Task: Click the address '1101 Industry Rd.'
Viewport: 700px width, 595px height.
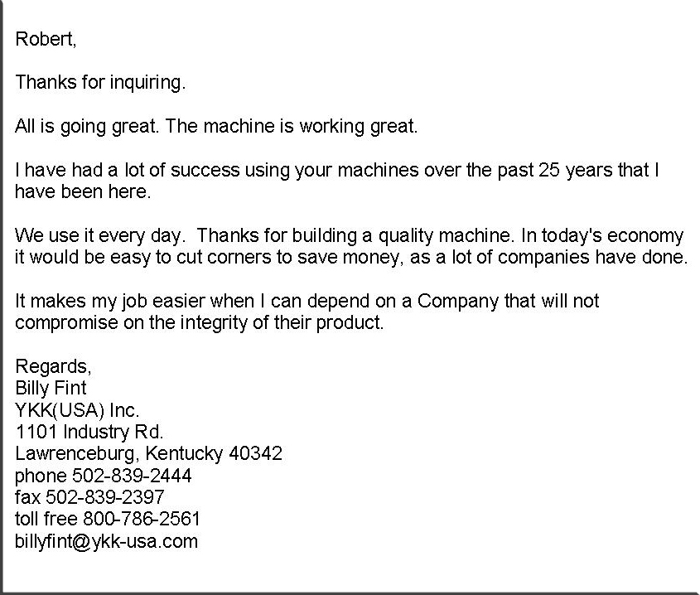Action: pyautogui.click(x=89, y=433)
